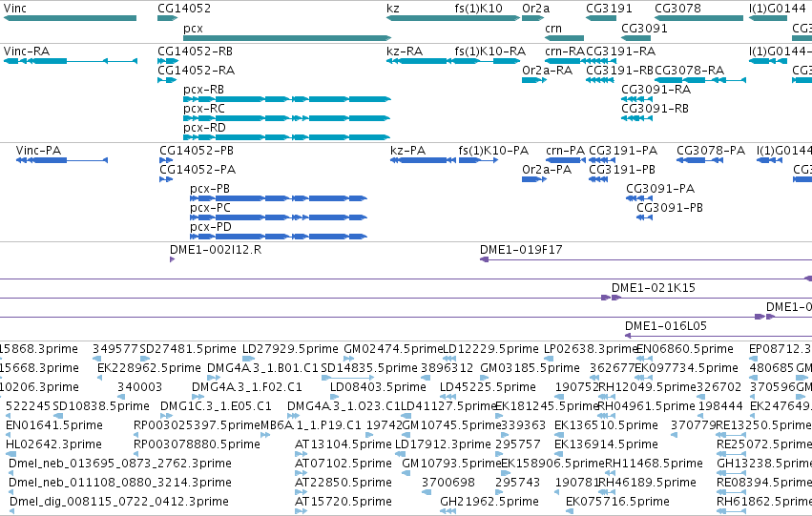The width and height of the screenshot is (812, 516).
Task: Click the Or2a-PA protein label
Action: (547, 169)
